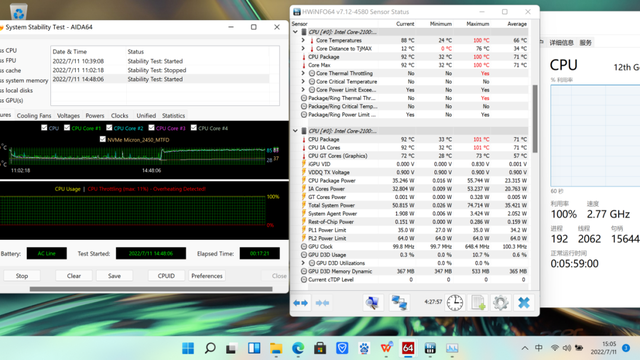
Task: Click the Chinese IME indicator in tray
Action: 539,348
